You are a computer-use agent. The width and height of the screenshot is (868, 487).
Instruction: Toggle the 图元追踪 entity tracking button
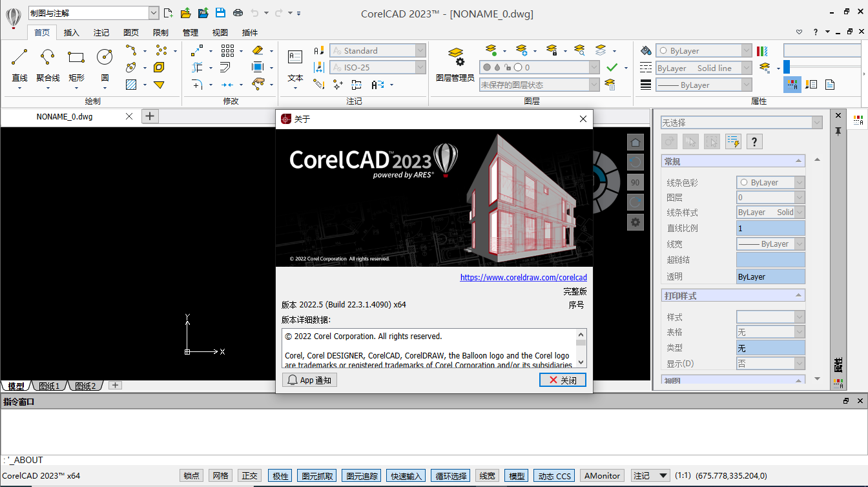(362, 476)
